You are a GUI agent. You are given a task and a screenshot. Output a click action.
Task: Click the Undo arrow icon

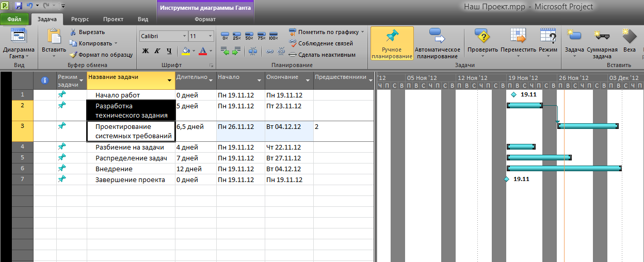click(x=30, y=6)
